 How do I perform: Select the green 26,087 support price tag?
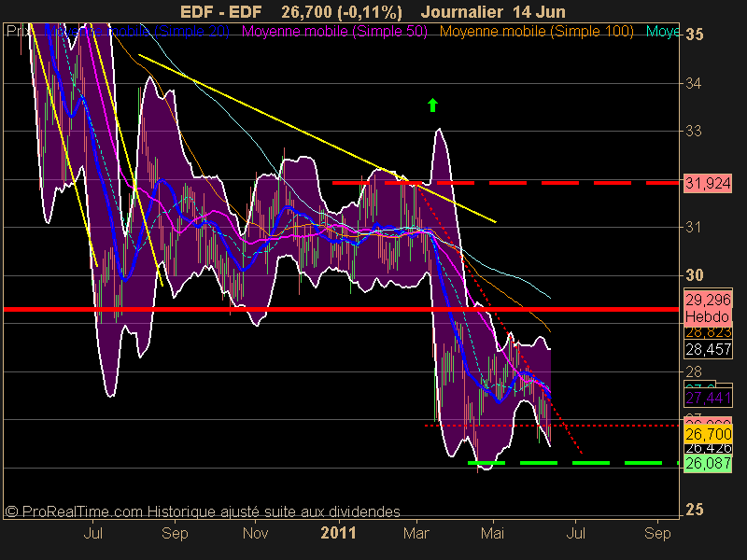click(x=708, y=463)
